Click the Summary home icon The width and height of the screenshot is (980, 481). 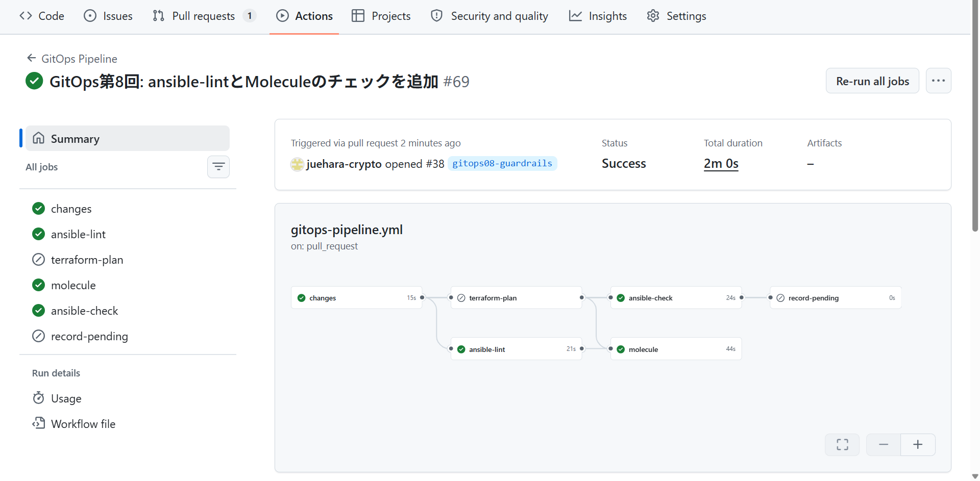click(38, 138)
